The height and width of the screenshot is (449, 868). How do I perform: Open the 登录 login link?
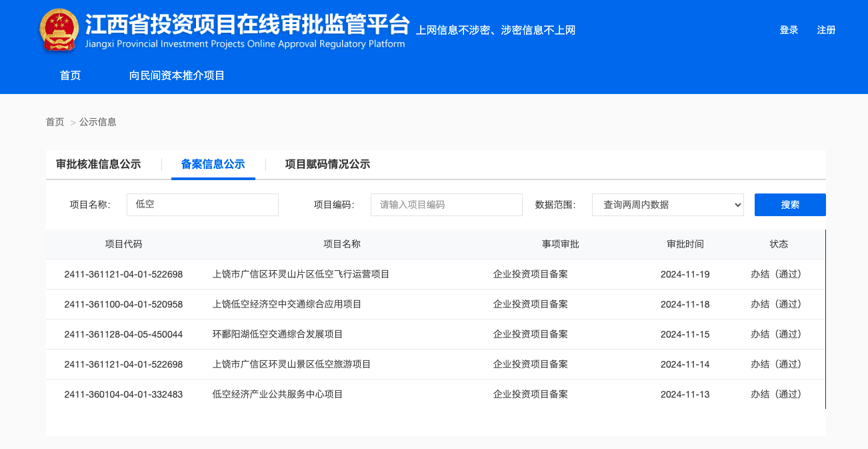point(789,30)
